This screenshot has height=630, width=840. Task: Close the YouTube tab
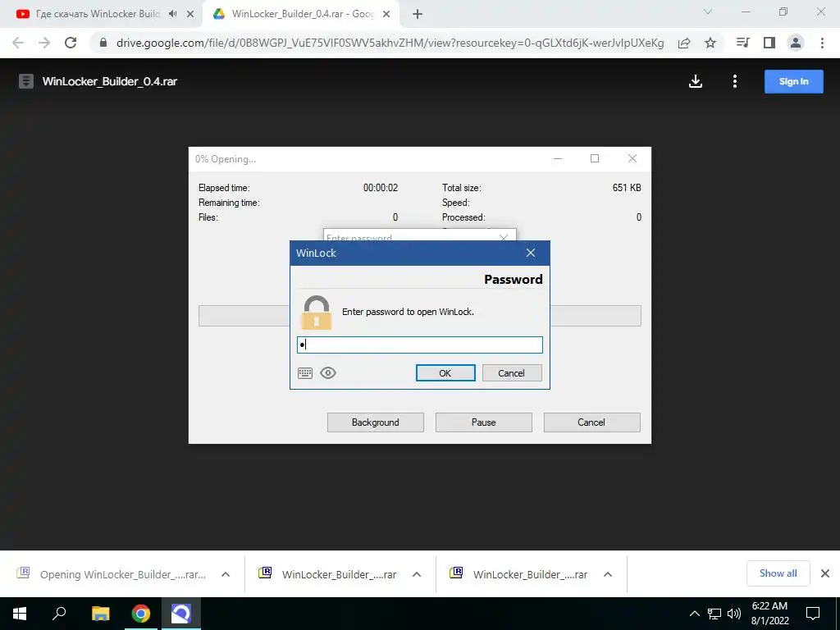(x=189, y=14)
